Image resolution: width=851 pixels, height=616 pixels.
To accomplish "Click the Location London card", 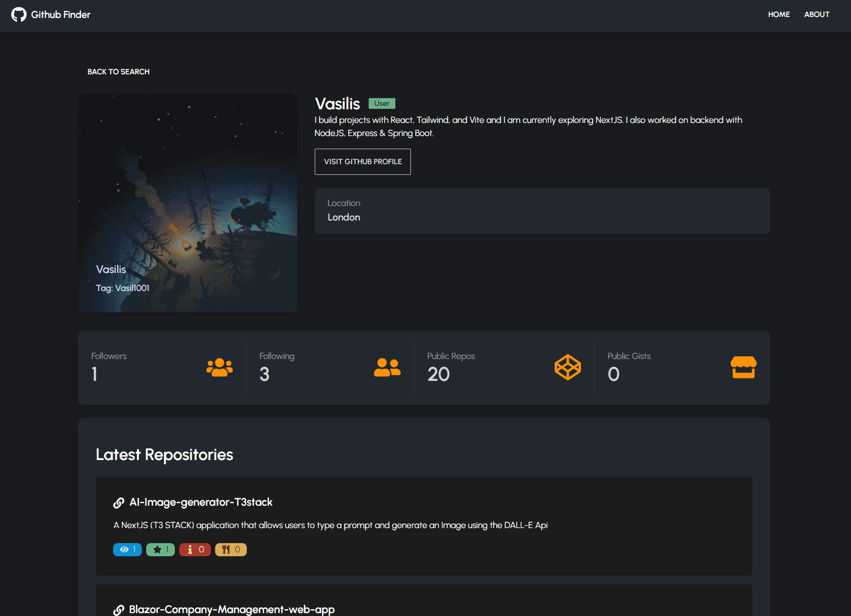I will 542,211.
